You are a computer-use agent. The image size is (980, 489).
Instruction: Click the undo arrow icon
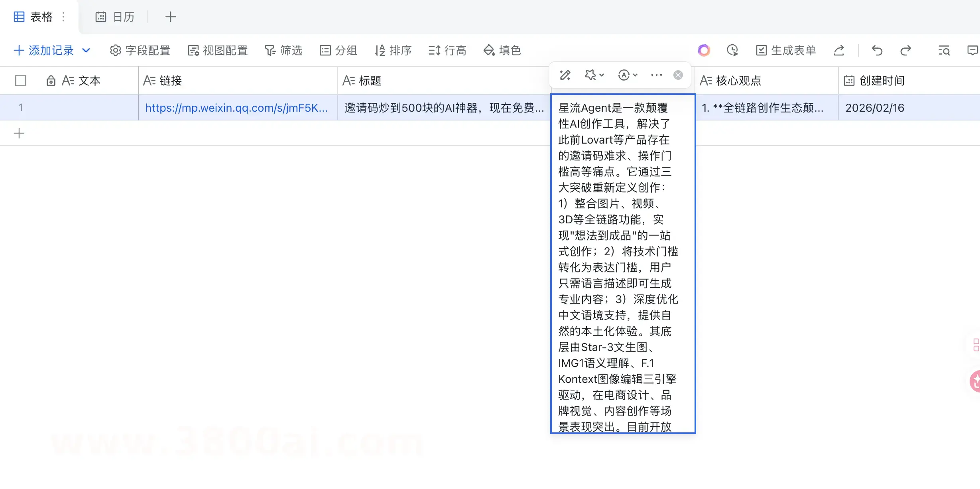click(x=877, y=50)
